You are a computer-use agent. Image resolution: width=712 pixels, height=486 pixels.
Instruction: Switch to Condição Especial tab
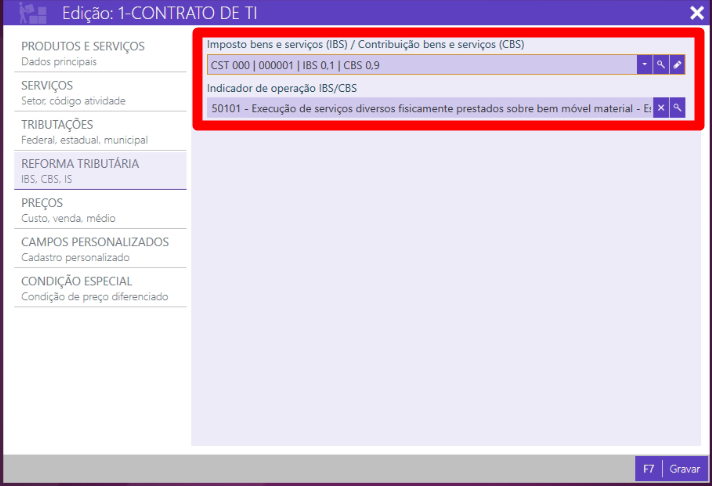94,287
